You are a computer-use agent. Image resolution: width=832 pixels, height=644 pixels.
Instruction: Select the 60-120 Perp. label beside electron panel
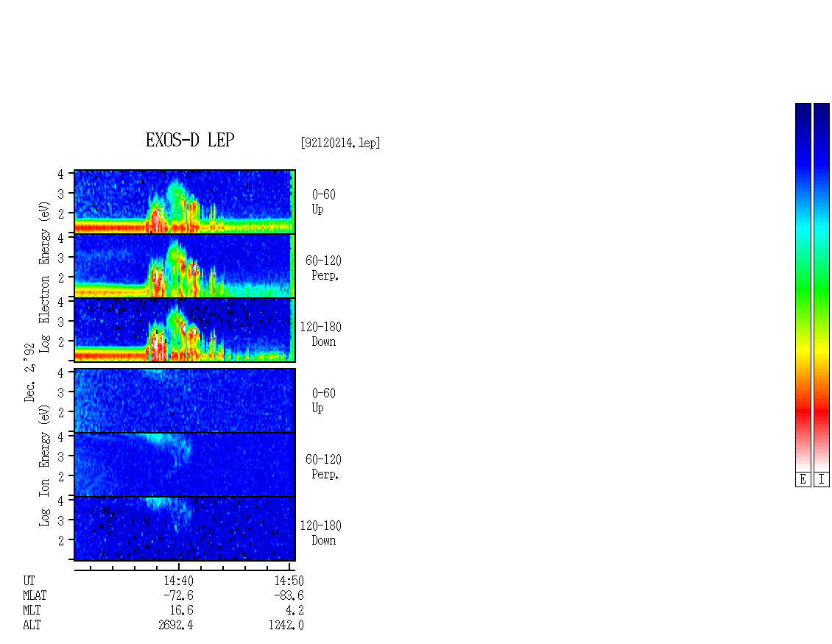tap(324, 269)
